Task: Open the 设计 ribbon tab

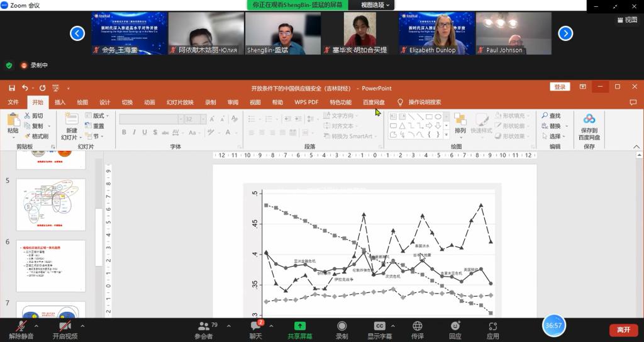Action: pyautogui.click(x=104, y=102)
